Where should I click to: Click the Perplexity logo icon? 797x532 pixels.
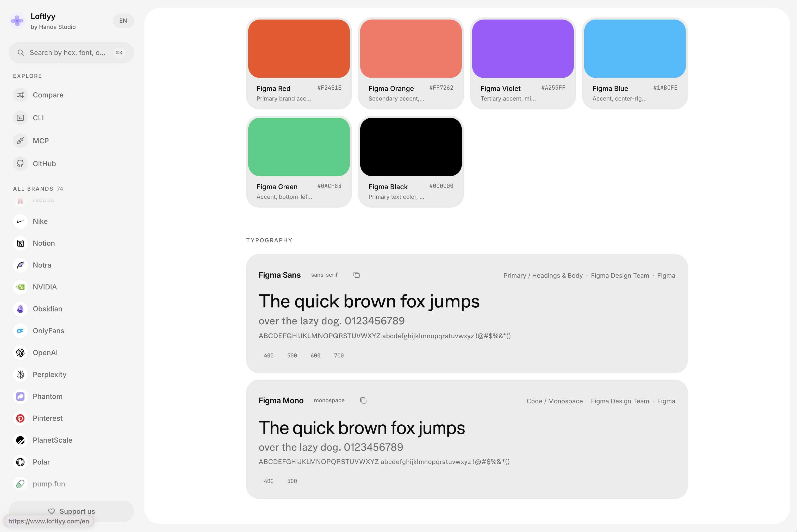20,375
